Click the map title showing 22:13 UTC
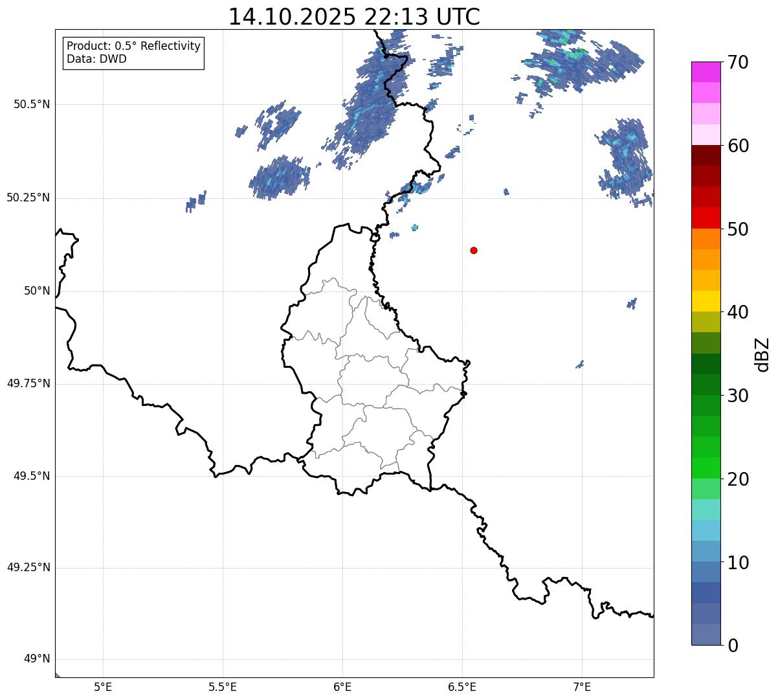 tap(354, 17)
